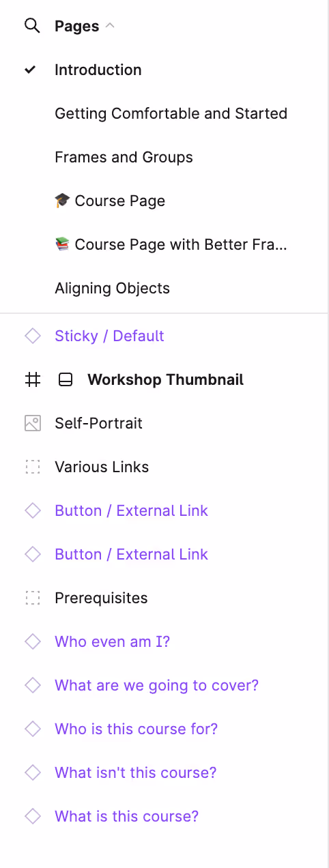Click the Sticky / Default component icon

[x=32, y=336]
